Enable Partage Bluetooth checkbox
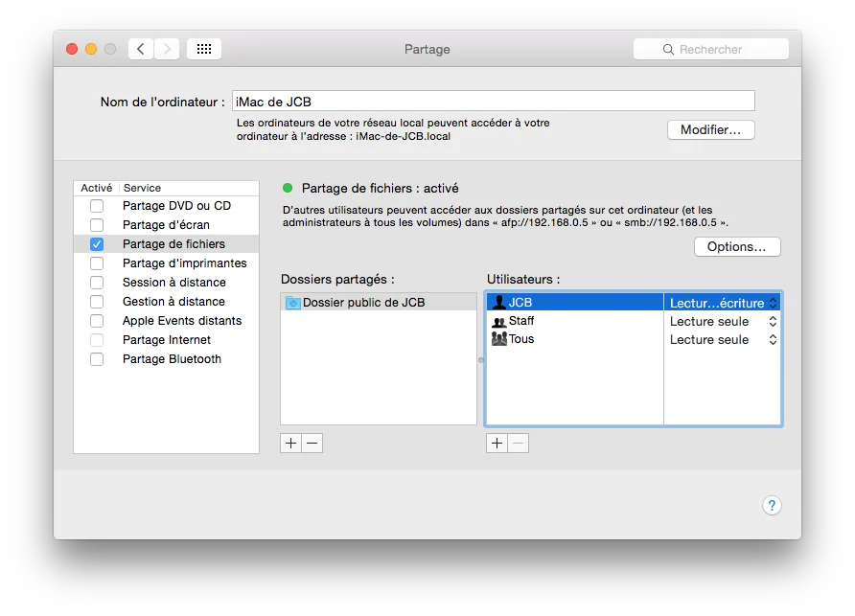The width and height of the screenshot is (855, 616). [97, 359]
